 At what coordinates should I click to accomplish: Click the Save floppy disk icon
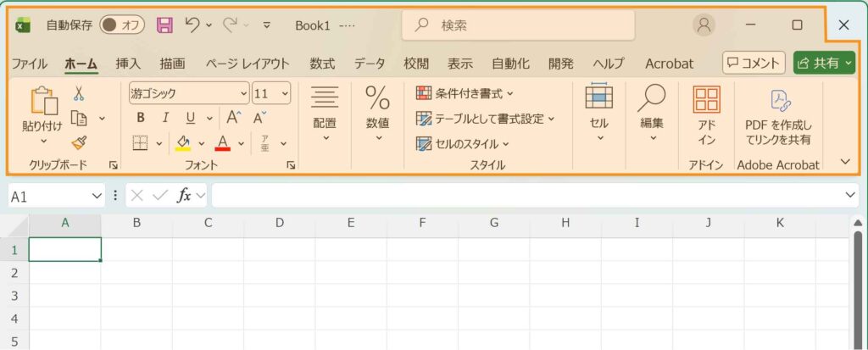165,25
